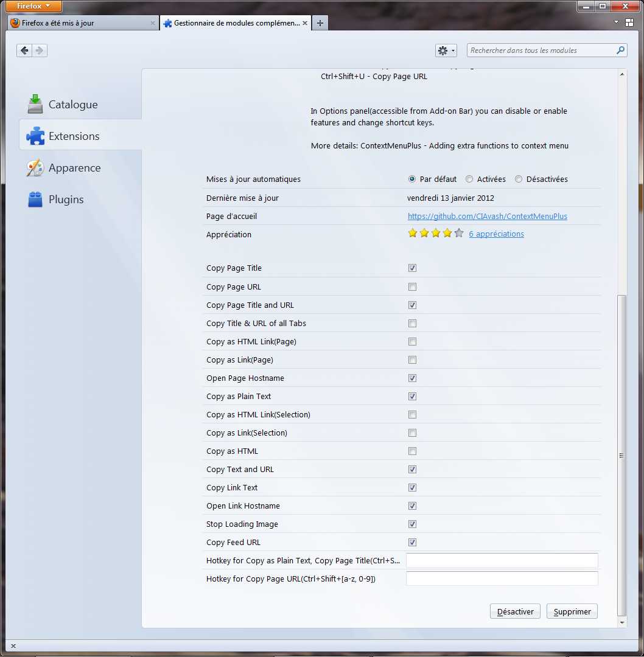Close the add-ons manager tab

coord(305,23)
